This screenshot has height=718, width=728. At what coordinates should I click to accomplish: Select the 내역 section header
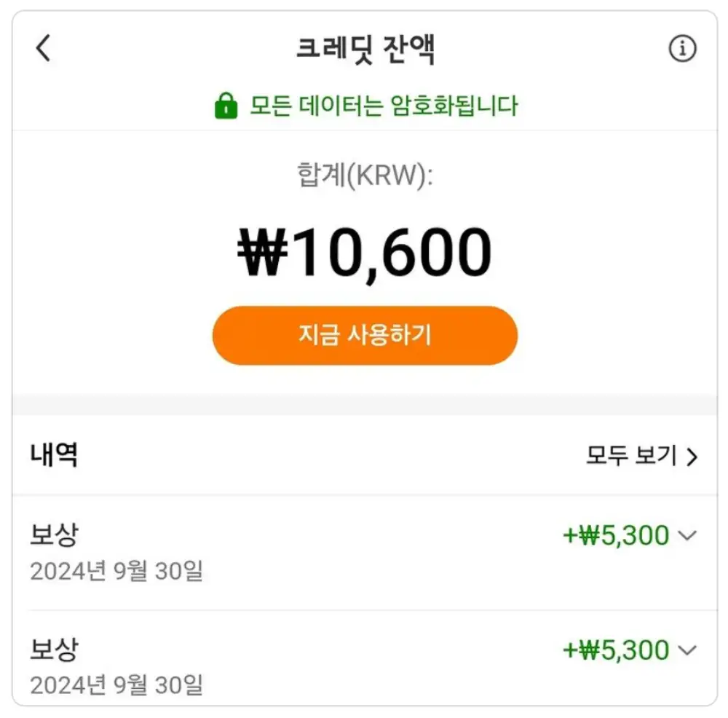point(50,455)
